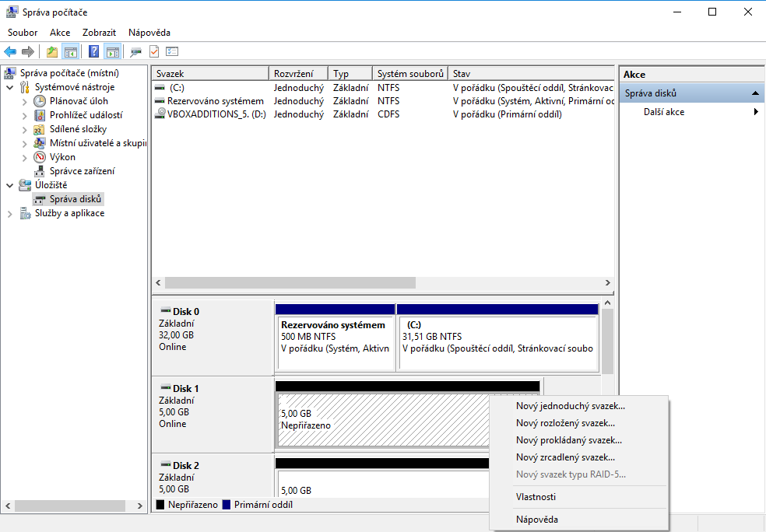Click the blue Help question mark icon
The image size is (766, 532).
93,52
